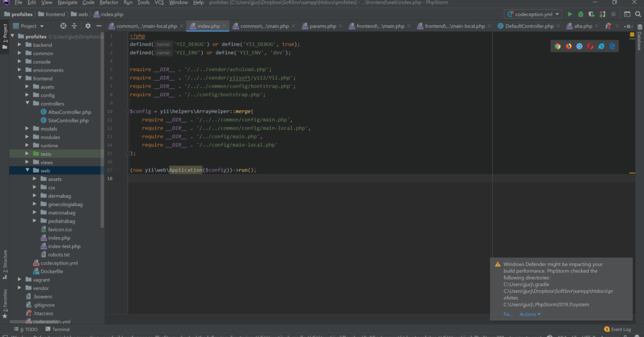Hide the Project tool window with the minus icon
The width and height of the screenshot is (644, 337).
(98, 26)
